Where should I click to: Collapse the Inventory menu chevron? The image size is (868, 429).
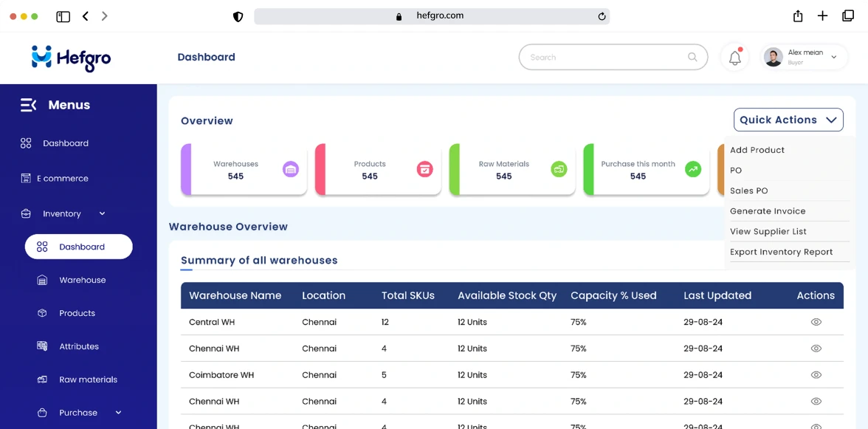102,213
